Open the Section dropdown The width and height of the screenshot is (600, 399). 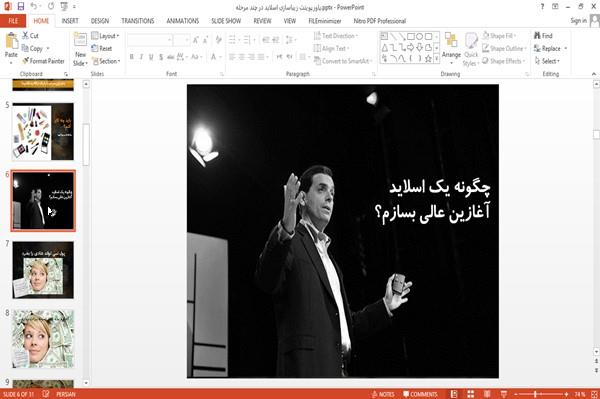click(106, 61)
